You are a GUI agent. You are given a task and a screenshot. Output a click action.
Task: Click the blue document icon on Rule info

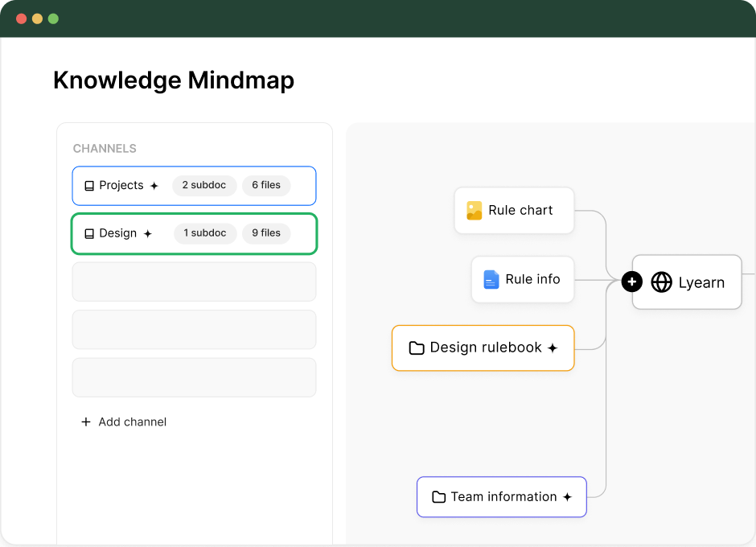[x=491, y=280]
